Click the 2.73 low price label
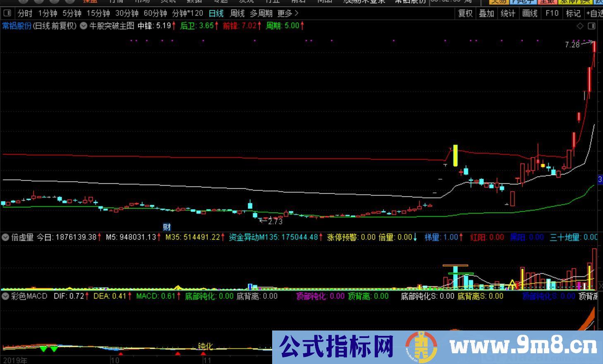This screenshot has height=364, width=603. pos(275,222)
